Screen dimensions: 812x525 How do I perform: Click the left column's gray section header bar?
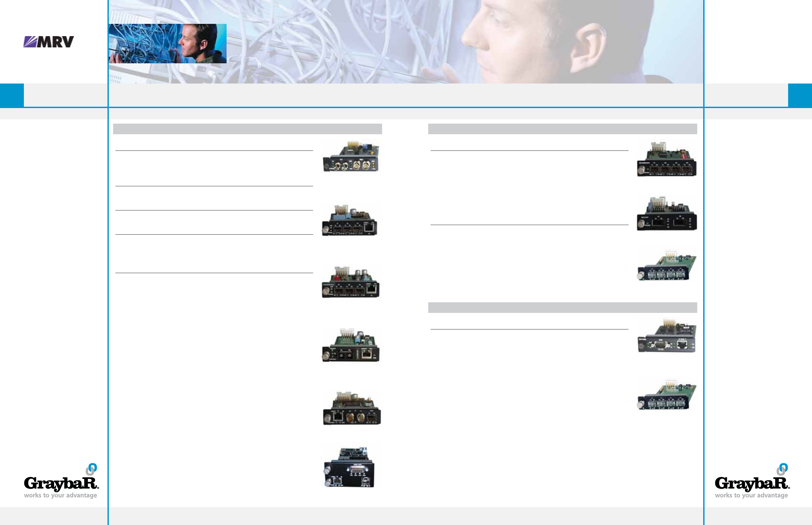pos(247,129)
